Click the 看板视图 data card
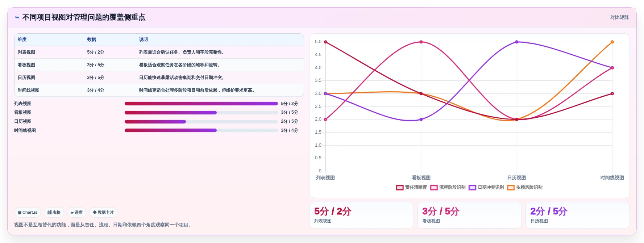The height and width of the screenshot is (243, 644). [x=469, y=215]
